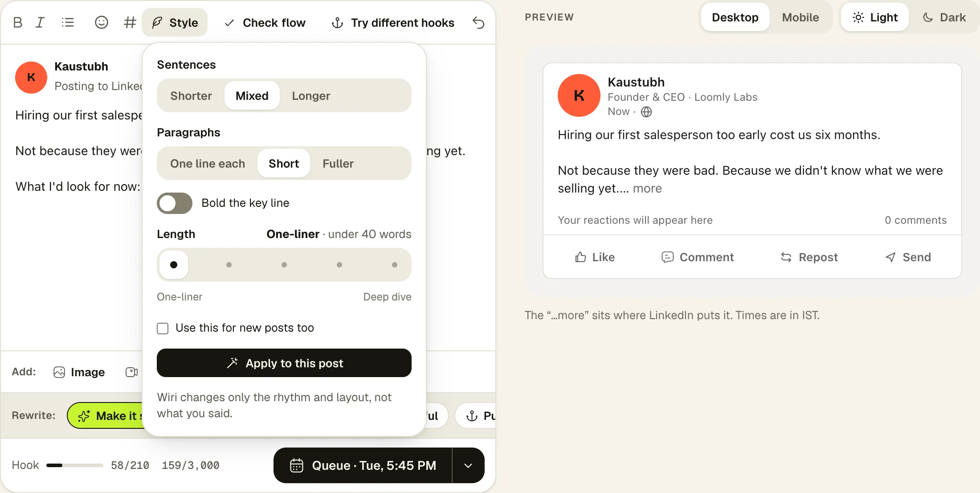Switch preview to Desktop tab
Viewport: 980px width, 493px height.
tap(735, 17)
